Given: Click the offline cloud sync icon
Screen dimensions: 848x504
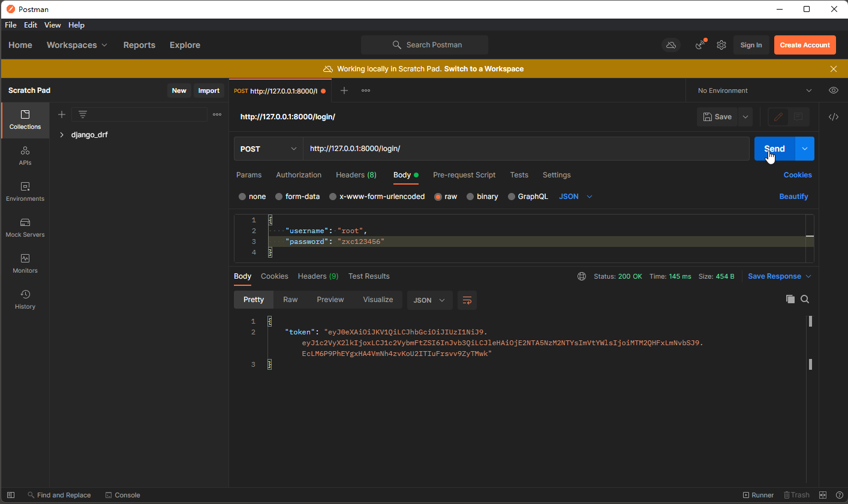Looking at the screenshot, I should coord(671,45).
